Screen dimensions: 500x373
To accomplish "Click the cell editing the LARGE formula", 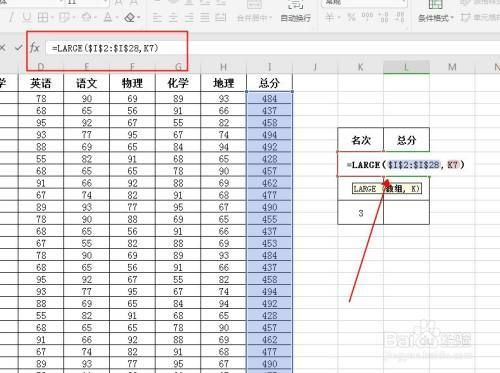I will 405,165.
